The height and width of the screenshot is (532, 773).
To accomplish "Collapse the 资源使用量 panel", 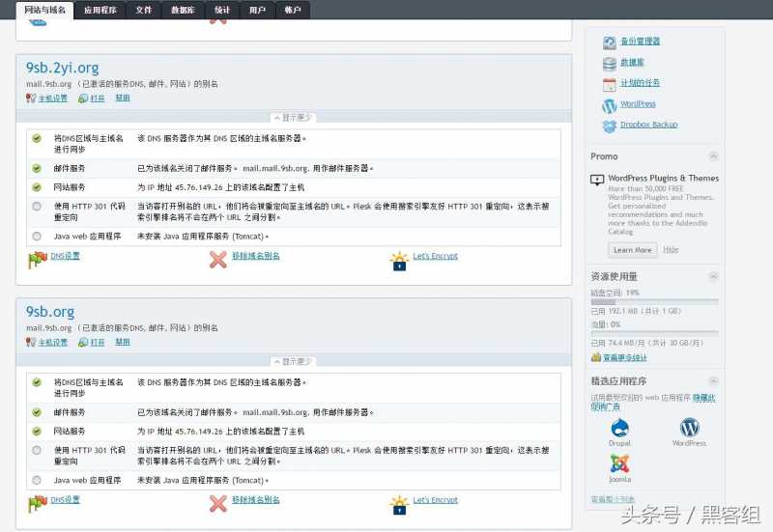I will pyautogui.click(x=713, y=276).
